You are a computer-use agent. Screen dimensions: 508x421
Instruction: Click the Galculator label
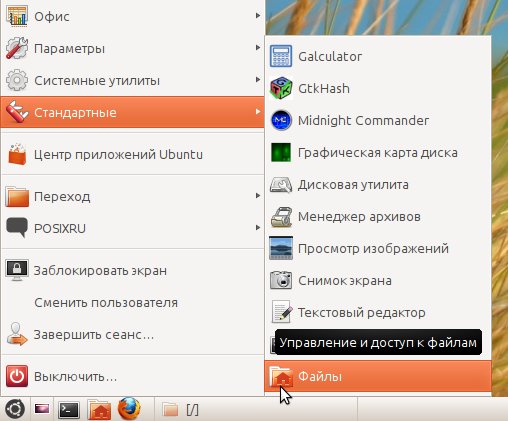(330, 56)
